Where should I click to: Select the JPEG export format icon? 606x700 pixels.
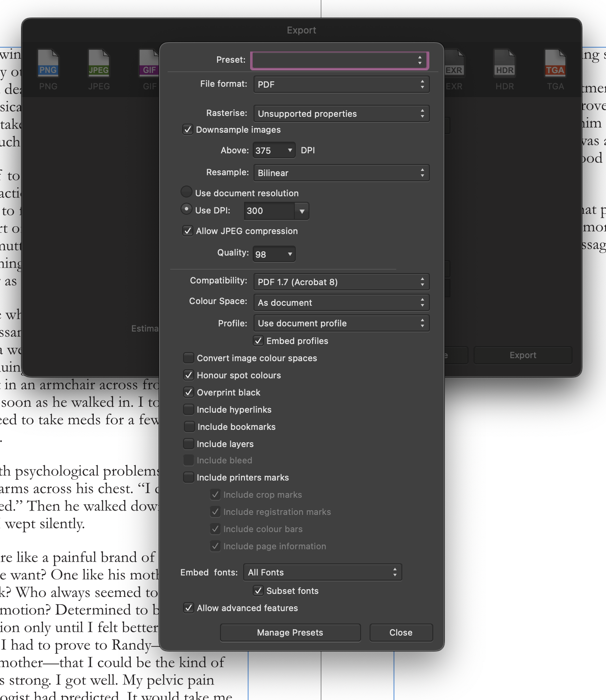click(99, 64)
